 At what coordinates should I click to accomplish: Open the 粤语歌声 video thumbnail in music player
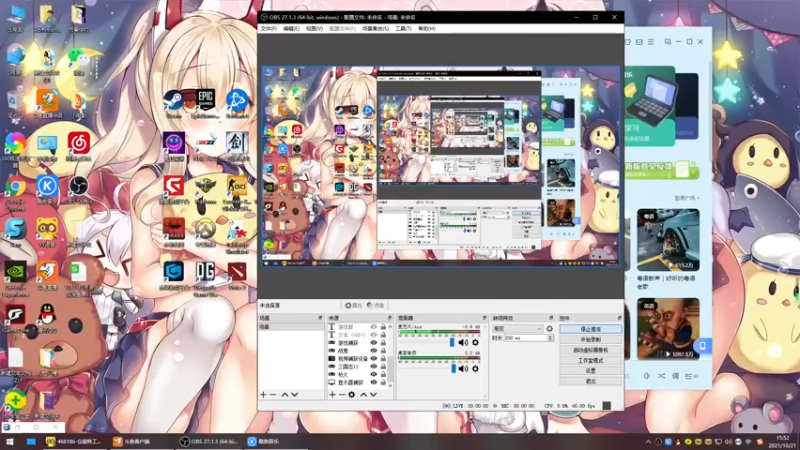click(x=668, y=240)
